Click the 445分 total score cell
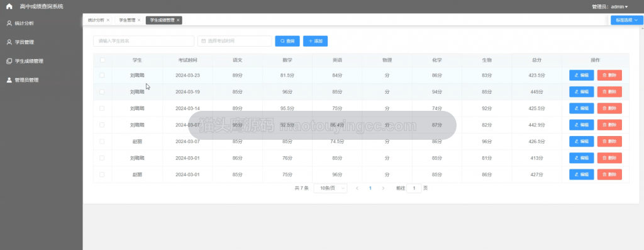This screenshot has width=644, height=250. click(537, 92)
